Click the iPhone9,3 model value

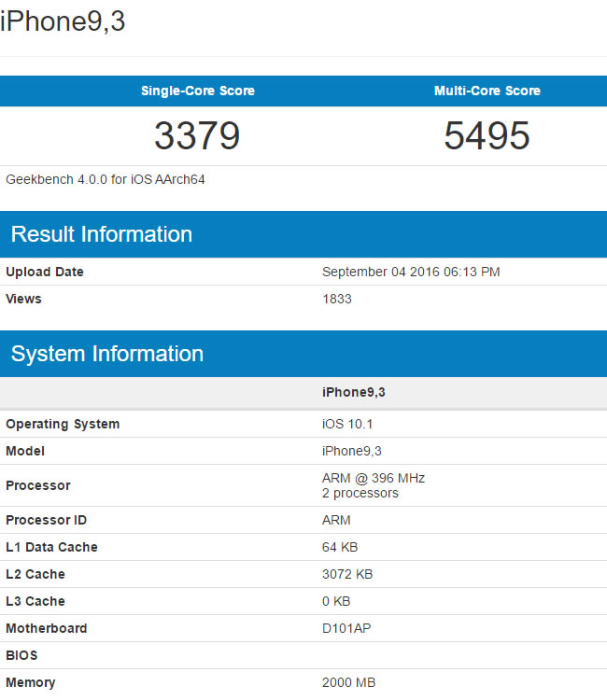(351, 452)
